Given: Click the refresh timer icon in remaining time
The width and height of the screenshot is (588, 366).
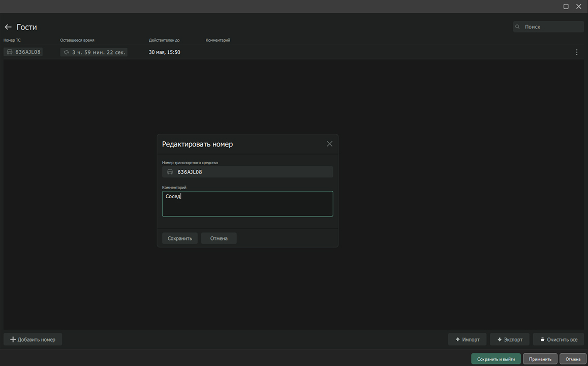Looking at the screenshot, I should [x=66, y=52].
